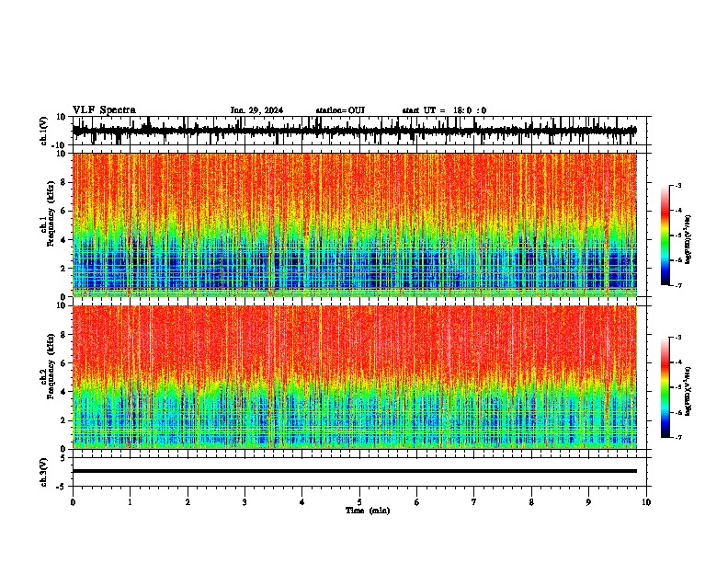The width and height of the screenshot is (728, 563).
Task: Click the ch.2 spectrogram color bar
Action: (x=665, y=387)
